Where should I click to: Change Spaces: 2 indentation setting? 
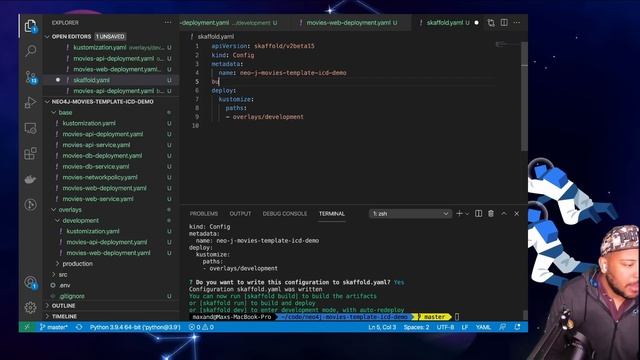416,327
